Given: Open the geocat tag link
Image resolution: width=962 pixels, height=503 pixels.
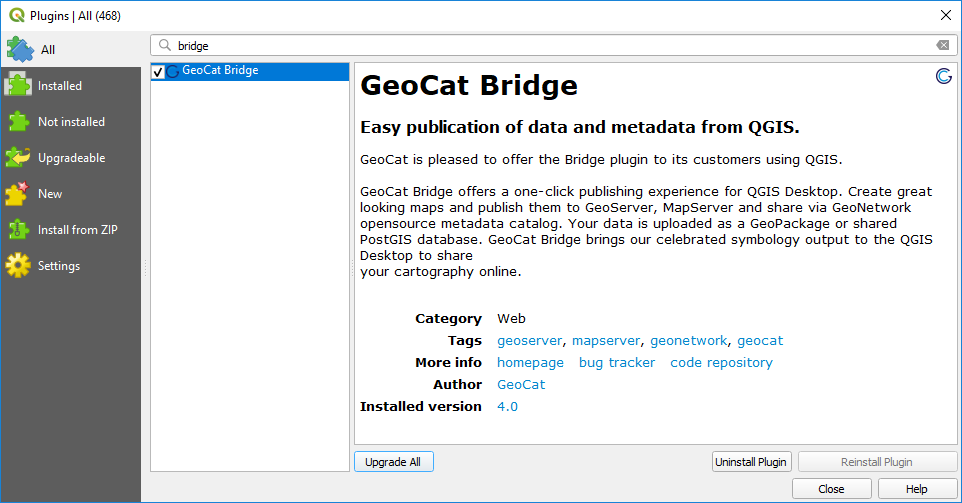Looking at the screenshot, I should (x=760, y=341).
